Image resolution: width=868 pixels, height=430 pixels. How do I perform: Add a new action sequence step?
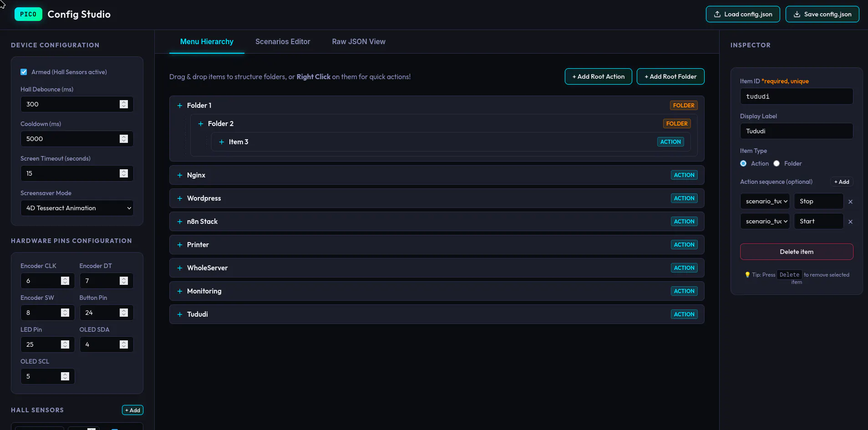click(x=842, y=182)
